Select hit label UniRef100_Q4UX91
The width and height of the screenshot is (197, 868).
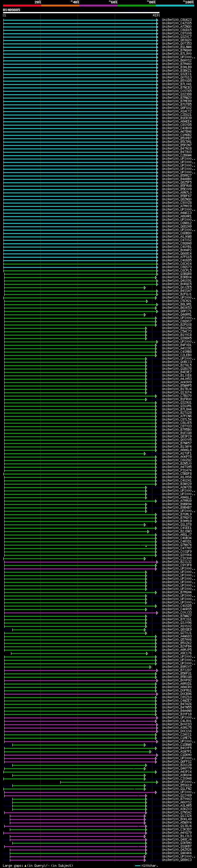tap(177, 281)
